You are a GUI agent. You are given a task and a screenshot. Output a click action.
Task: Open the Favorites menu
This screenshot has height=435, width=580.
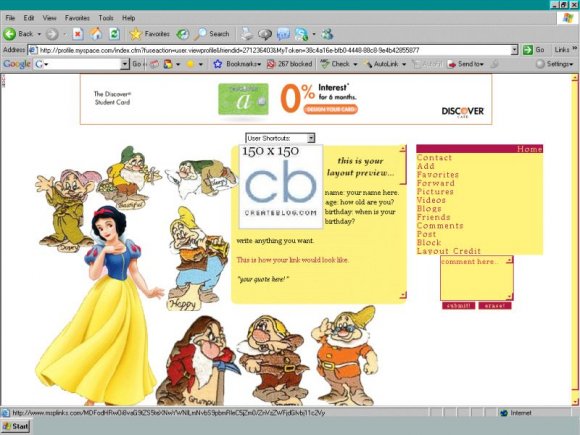(77, 18)
